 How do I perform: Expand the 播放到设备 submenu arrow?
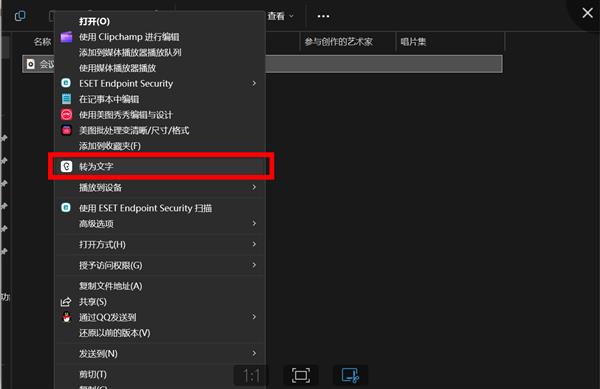[254, 187]
